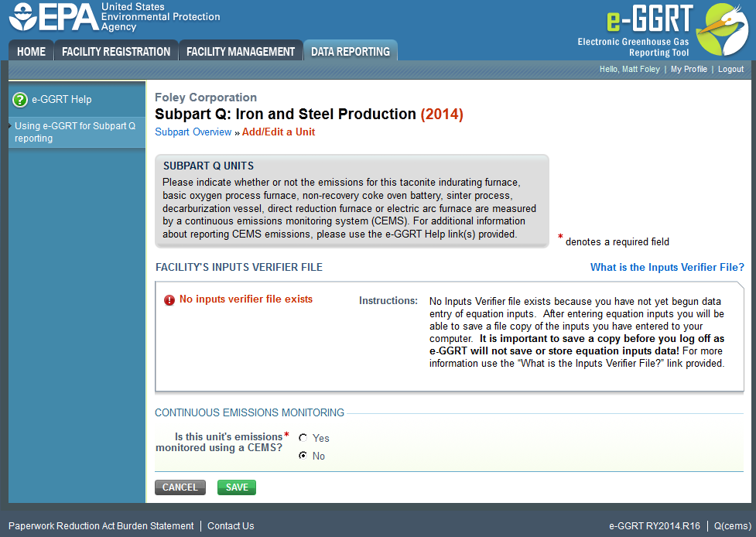Click the No inputs verifier file exists message
The width and height of the screenshot is (756, 537).
[x=246, y=299]
